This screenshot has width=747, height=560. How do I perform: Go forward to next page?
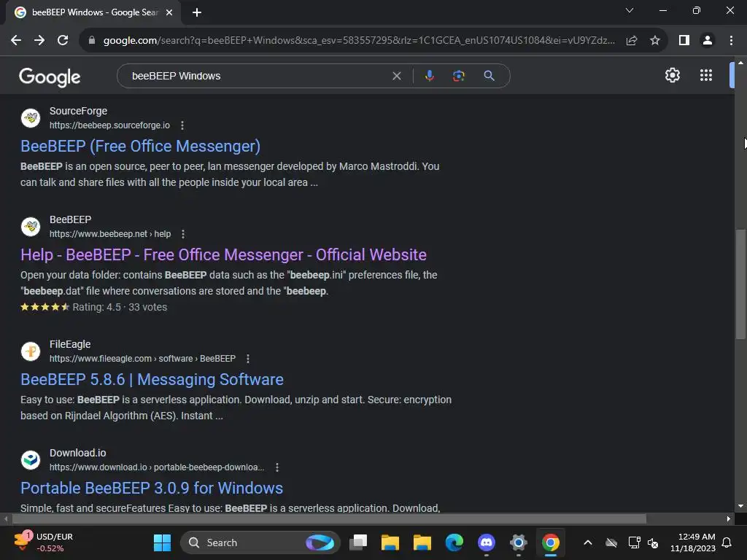(39, 41)
